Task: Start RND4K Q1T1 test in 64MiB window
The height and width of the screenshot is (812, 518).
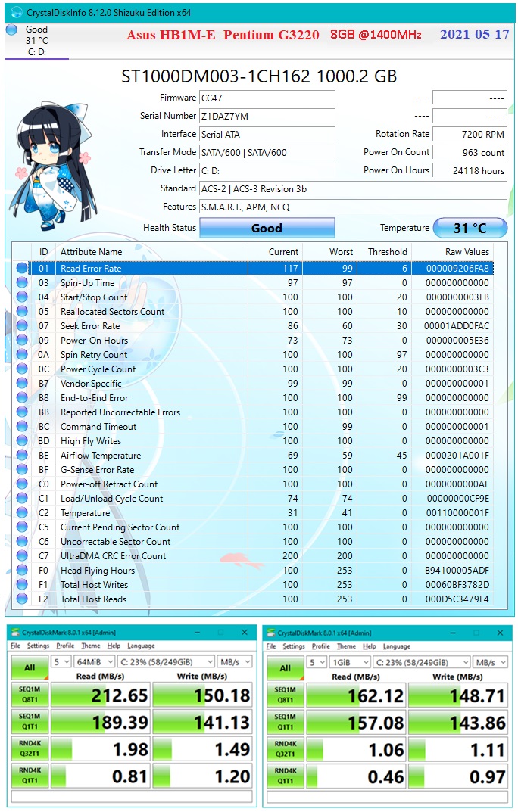Action: pos(30,775)
